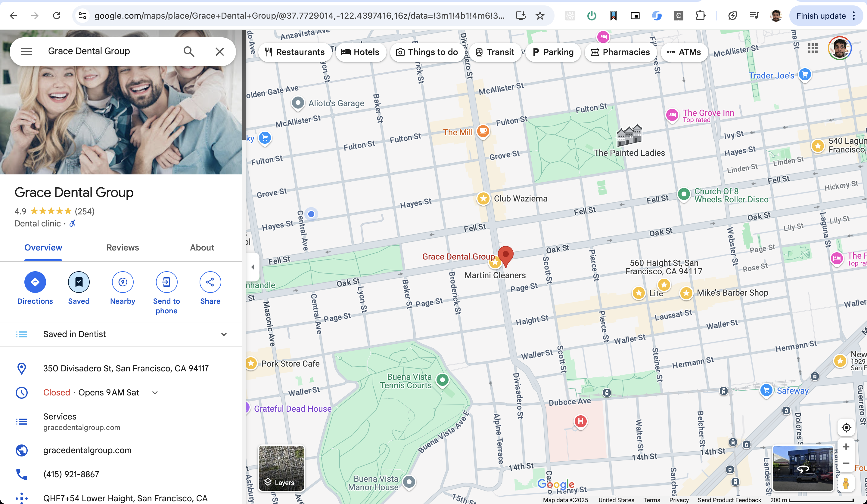The image size is (867, 504).
Task: Clear search with the X icon
Action: coord(219,51)
